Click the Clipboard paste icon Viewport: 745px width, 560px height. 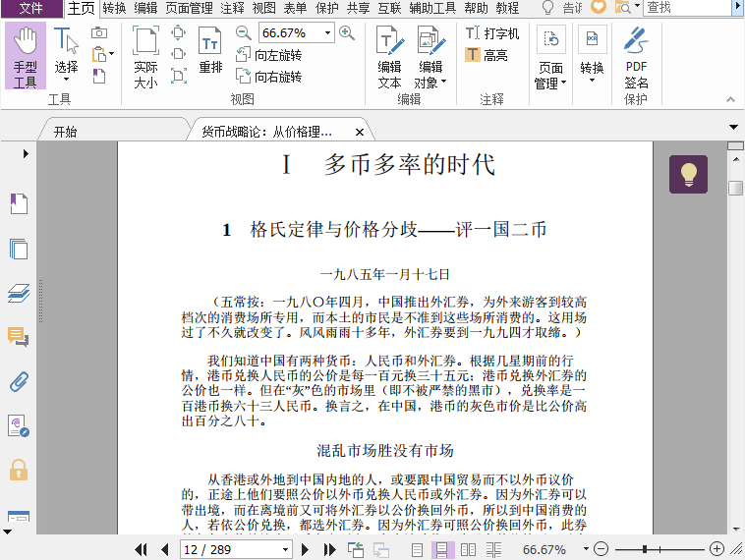pyautogui.click(x=100, y=54)
